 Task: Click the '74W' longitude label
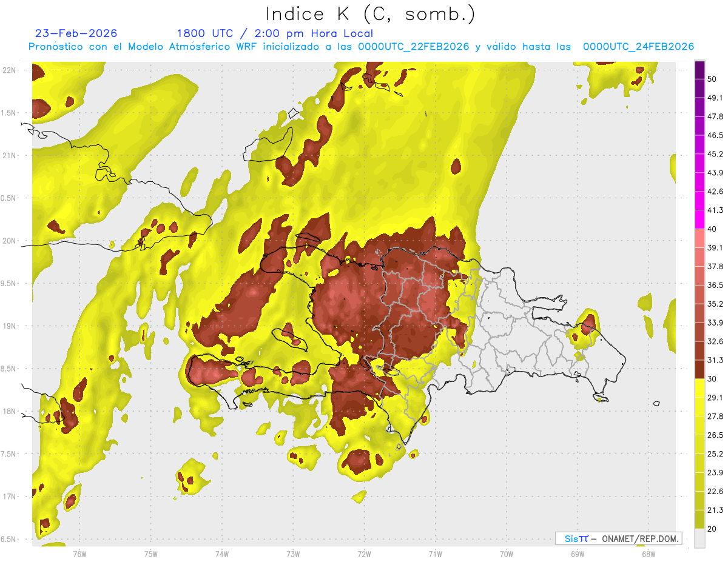pyautogui.click(x=222, y=554)
